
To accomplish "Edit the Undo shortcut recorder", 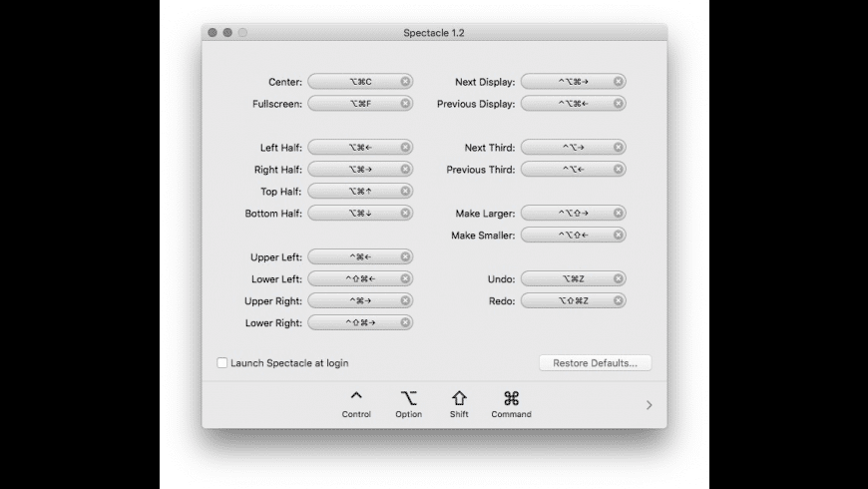I will [573, 279].
